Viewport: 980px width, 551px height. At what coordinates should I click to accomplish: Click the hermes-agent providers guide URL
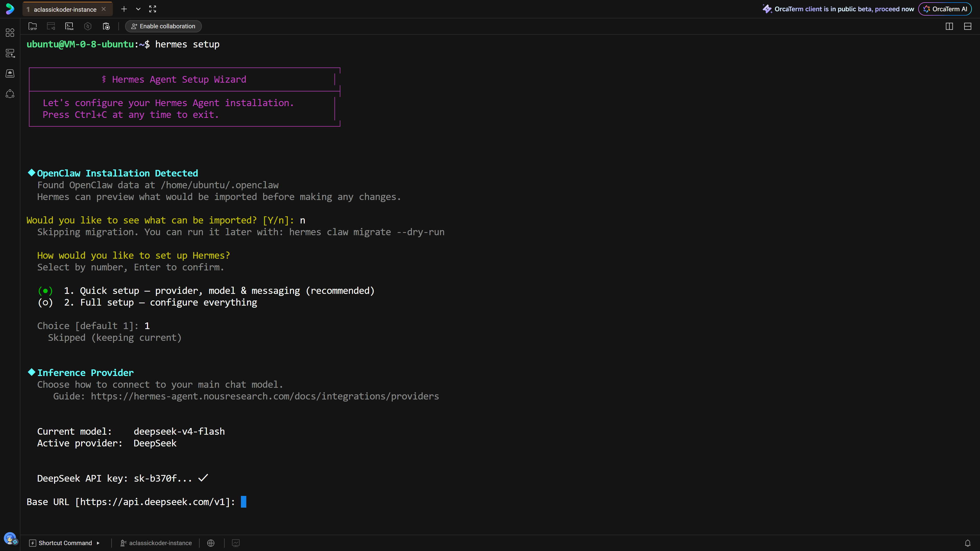click(x=265, y=396)
